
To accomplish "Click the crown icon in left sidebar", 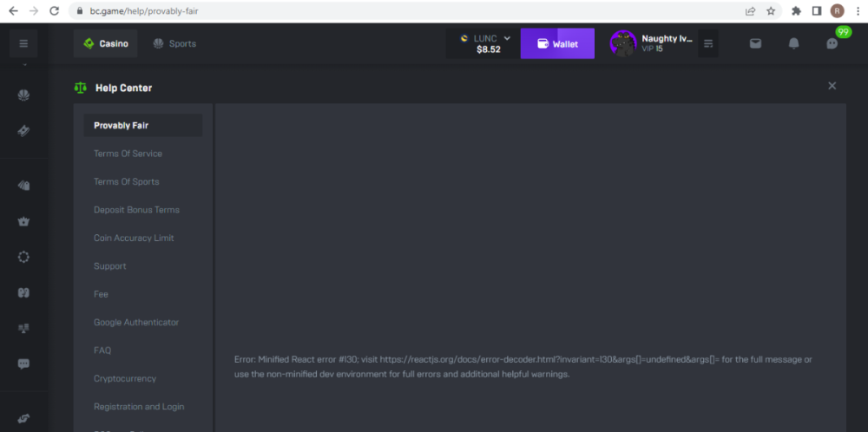I will pos(23,221).
